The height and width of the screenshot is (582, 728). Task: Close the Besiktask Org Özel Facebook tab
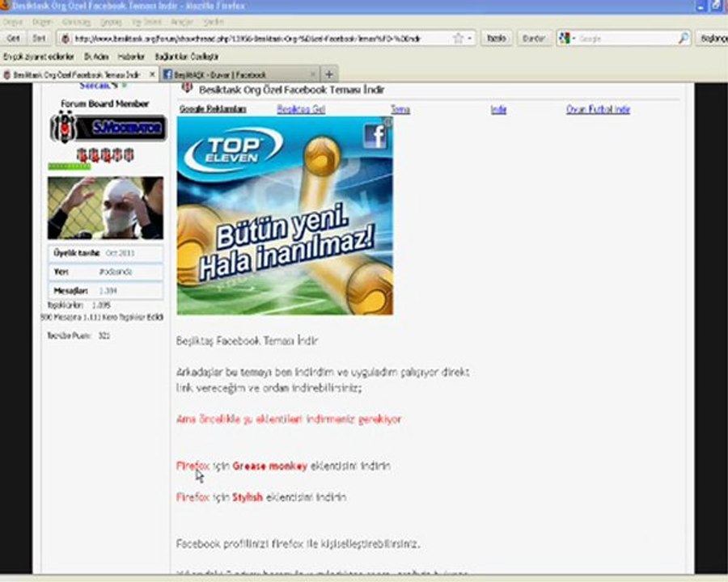152,74
